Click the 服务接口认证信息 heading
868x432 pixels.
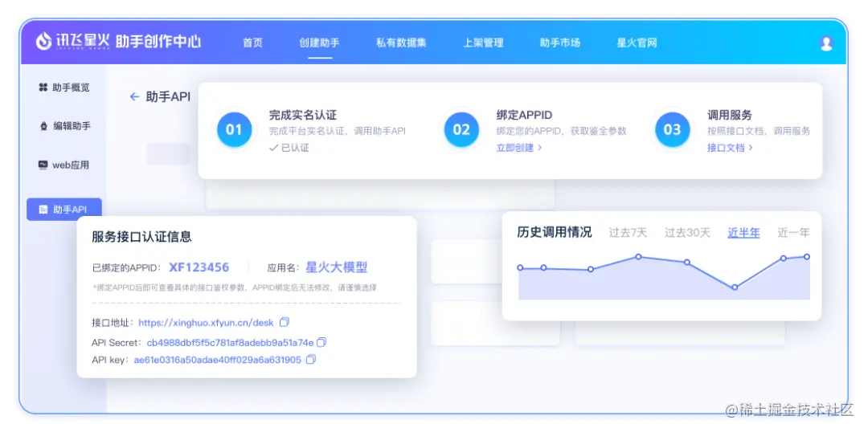(x=141, y=237)
